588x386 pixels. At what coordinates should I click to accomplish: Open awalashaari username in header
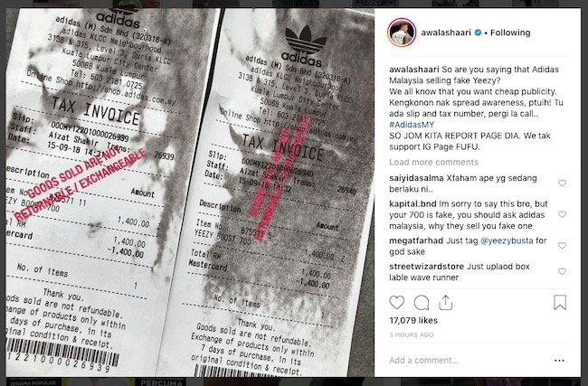(x=446, y=33)
